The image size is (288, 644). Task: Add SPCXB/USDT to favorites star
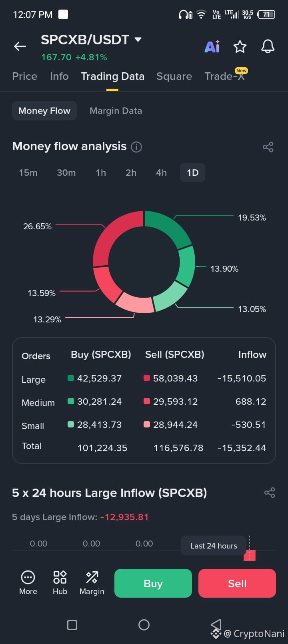(x=240, y=46)
